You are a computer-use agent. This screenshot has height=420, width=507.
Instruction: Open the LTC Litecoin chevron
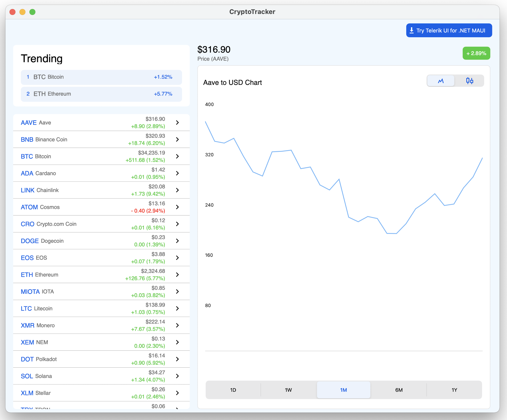pos(177,309)
